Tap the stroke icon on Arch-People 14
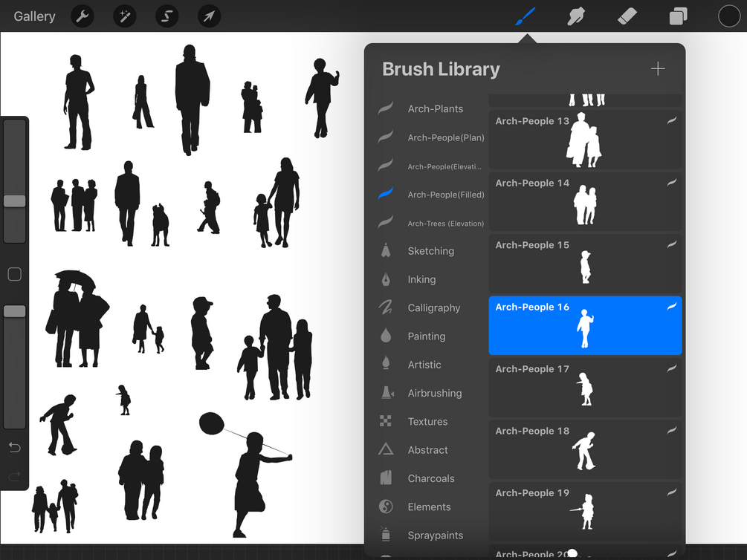The image size is (747, 560). click(672, 183)
